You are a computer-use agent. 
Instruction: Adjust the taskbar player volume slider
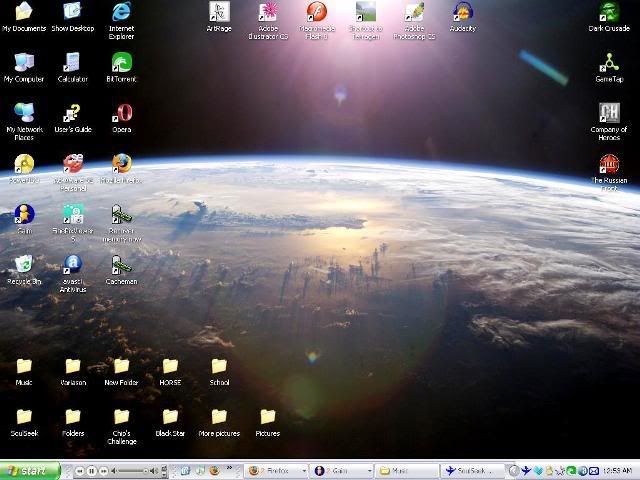tap(133, 471)
